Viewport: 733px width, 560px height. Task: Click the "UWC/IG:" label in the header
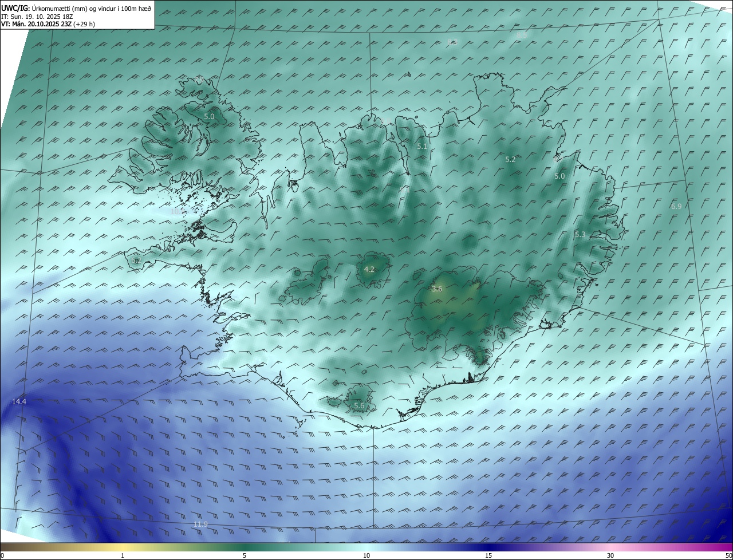15,8
